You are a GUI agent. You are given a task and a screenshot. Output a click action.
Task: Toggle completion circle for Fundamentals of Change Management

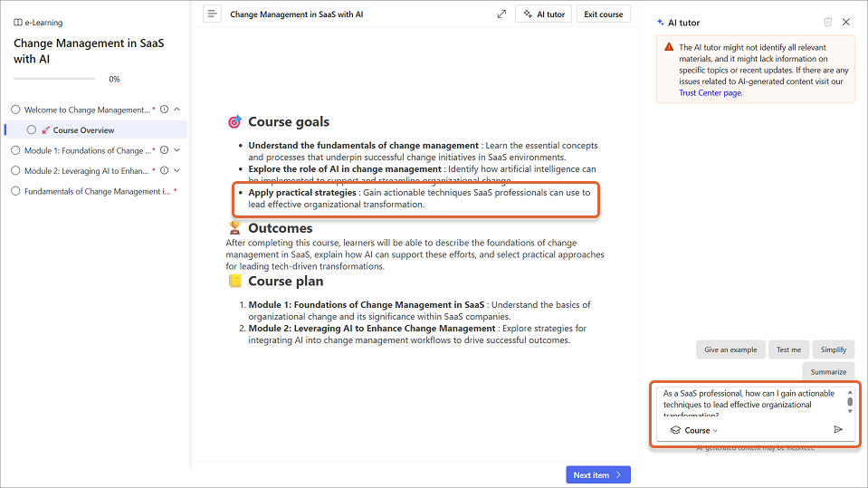pos(15,191)
